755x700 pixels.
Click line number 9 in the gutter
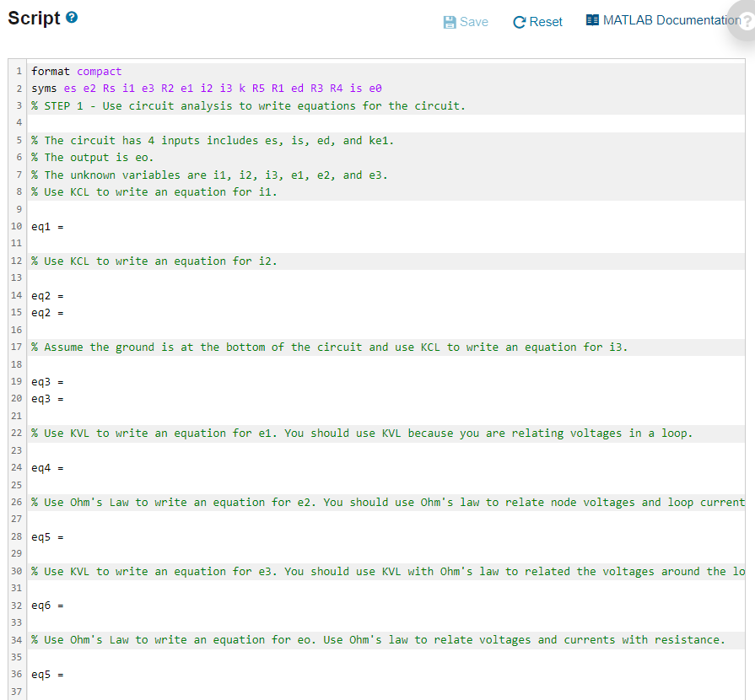[x=19, y=209]
